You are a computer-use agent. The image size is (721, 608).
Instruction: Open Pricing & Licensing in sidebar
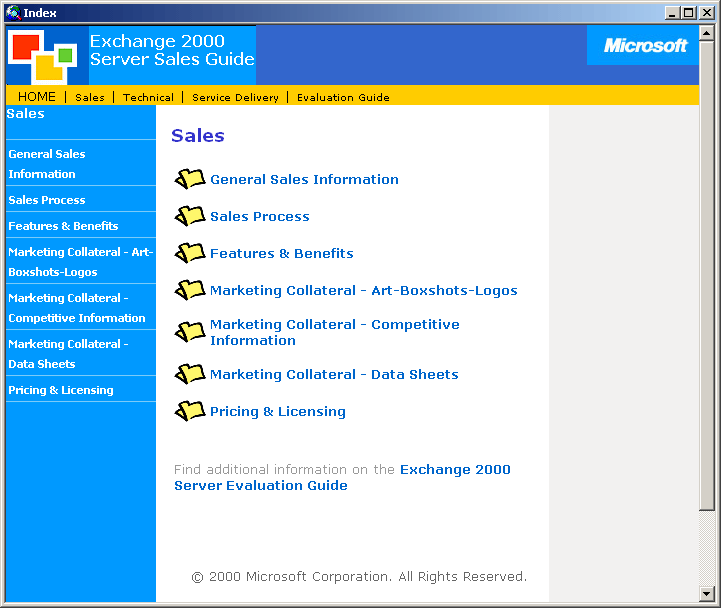click(x=61, y=390)
